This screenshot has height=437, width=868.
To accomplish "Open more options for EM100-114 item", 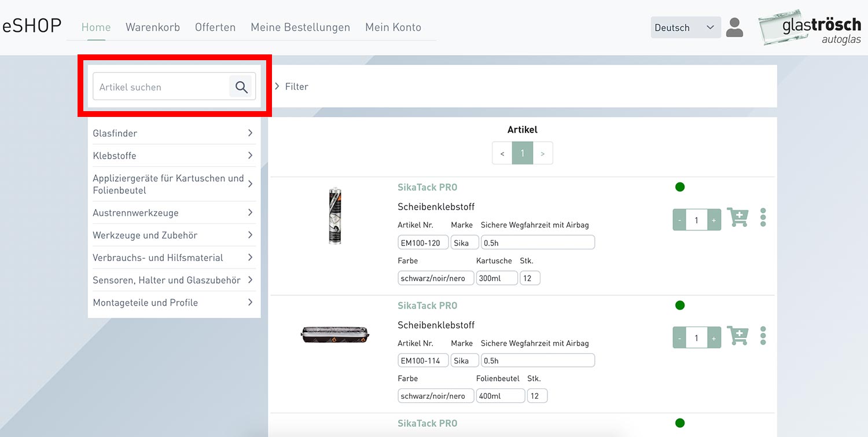I will pos(763,336).
